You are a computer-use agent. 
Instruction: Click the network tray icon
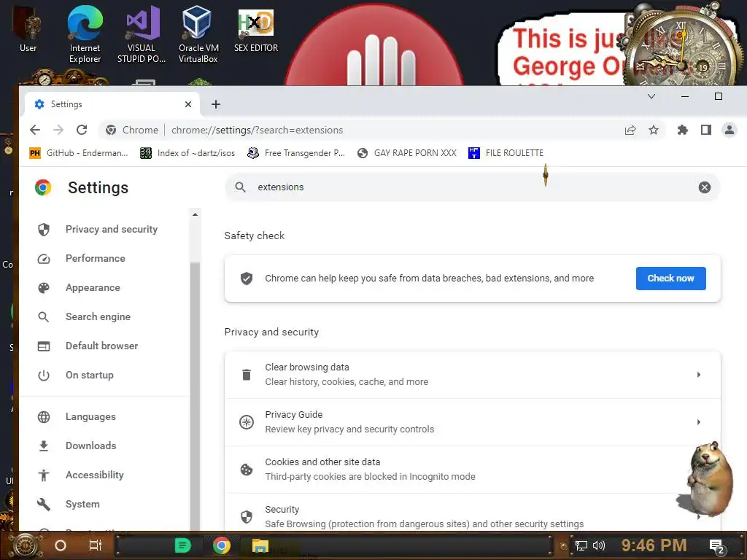coord(581,545)
